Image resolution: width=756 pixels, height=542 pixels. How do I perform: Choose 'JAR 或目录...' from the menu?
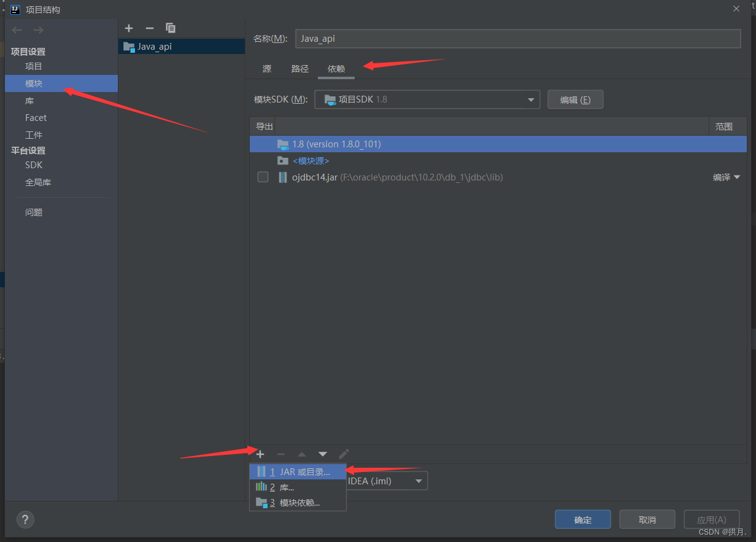pos(298,471)
